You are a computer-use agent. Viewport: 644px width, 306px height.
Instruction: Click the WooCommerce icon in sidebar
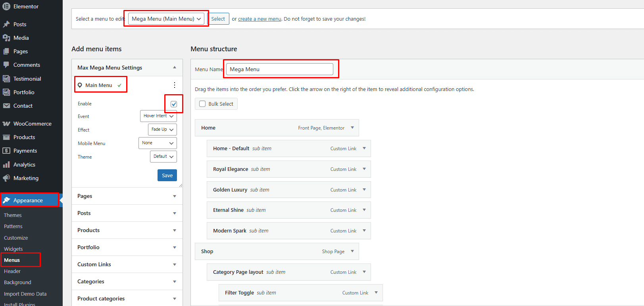[x=6, y=124]
